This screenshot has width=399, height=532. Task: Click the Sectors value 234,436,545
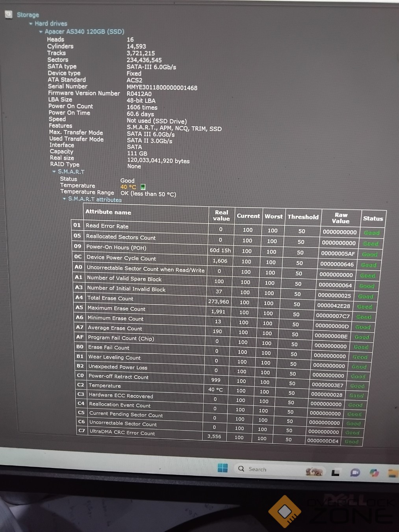point(144,60)
